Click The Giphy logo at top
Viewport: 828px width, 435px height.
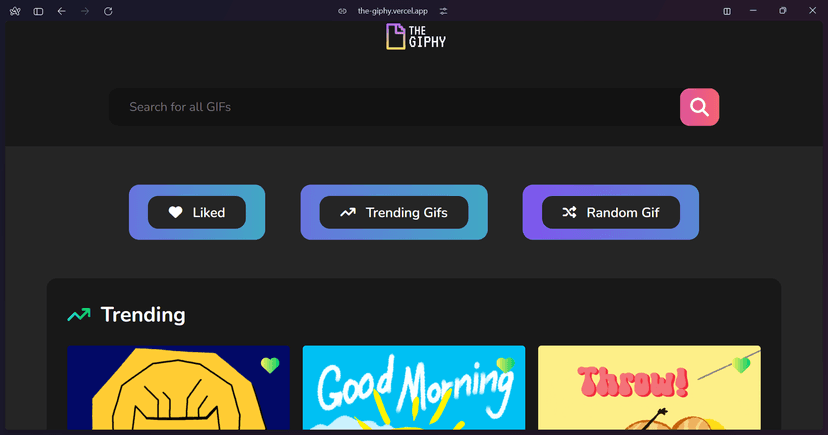point(416,37)
